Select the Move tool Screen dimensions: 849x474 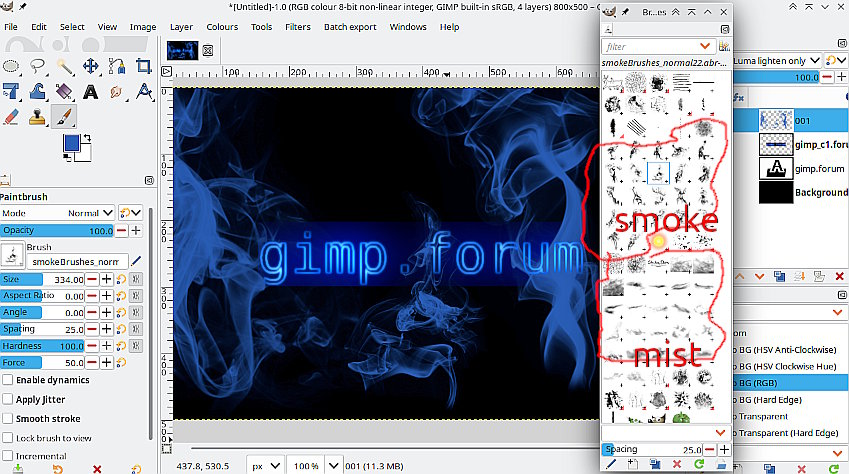coord(90,67)
